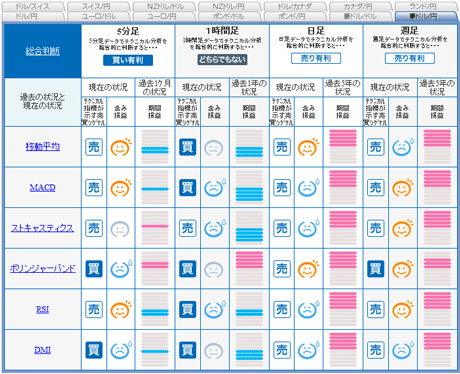Click MACD row 1時間足 blue sad face
Image resolution: width=460 pixels, height=374 pixels.
click(x=214, y=188)
